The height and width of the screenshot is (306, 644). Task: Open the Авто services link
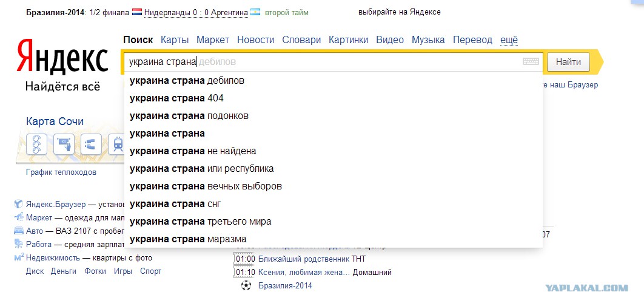[34, 231]
